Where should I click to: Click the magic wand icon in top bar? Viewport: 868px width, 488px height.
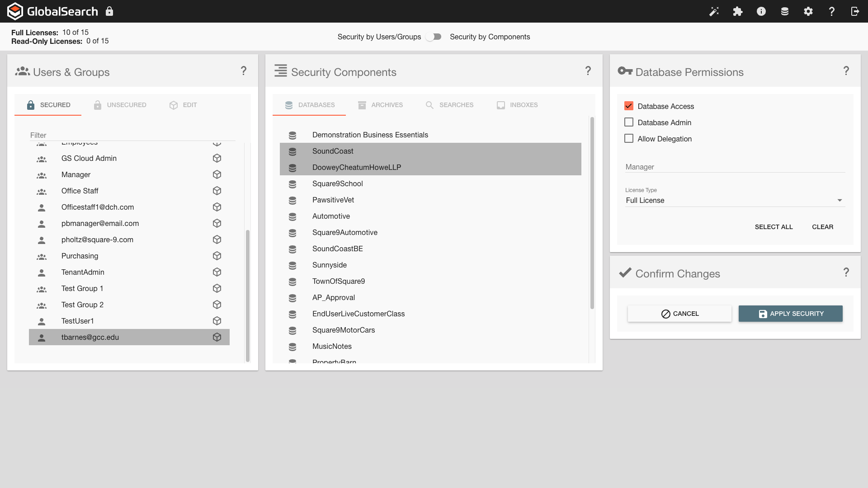point(714,11)
